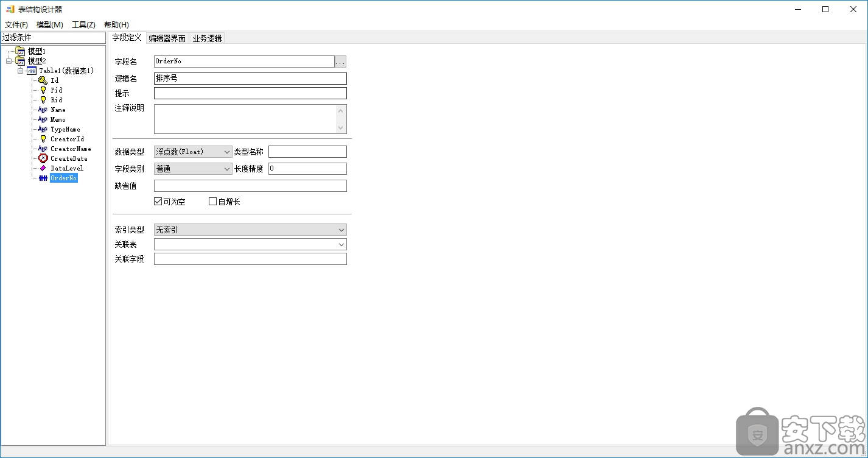This screenshot has height=458, width=868.
Task: Click the Abc icon beside TypeName
Action: coord(43,129)
